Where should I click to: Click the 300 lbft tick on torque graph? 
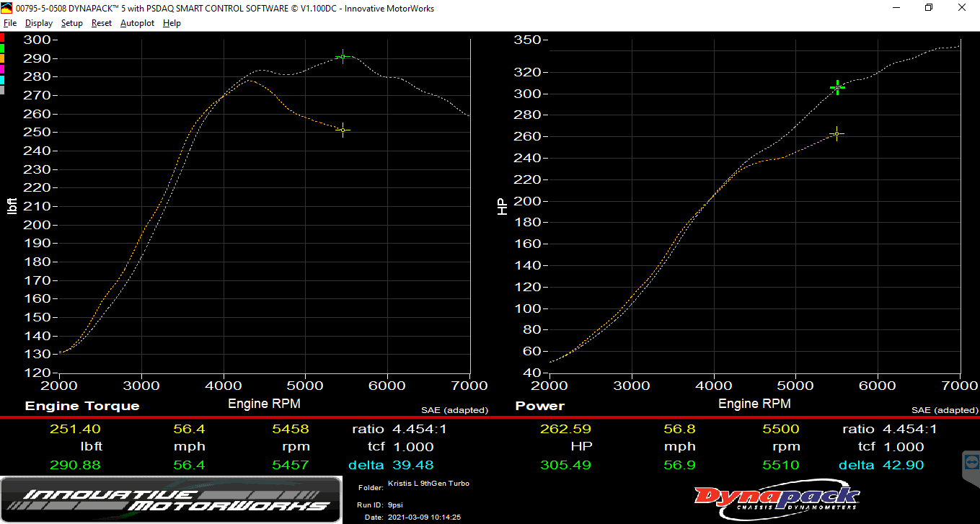[x=37, y=40]
